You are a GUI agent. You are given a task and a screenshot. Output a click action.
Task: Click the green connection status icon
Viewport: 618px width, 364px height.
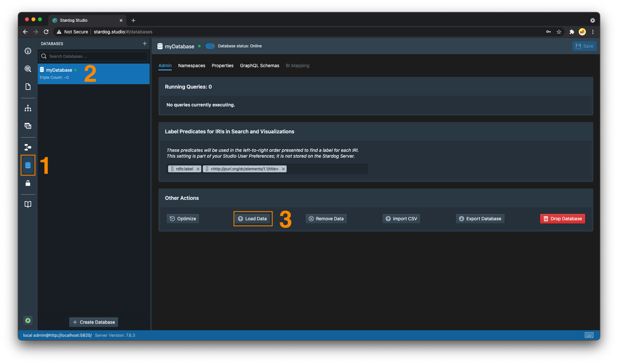[28, 321]
